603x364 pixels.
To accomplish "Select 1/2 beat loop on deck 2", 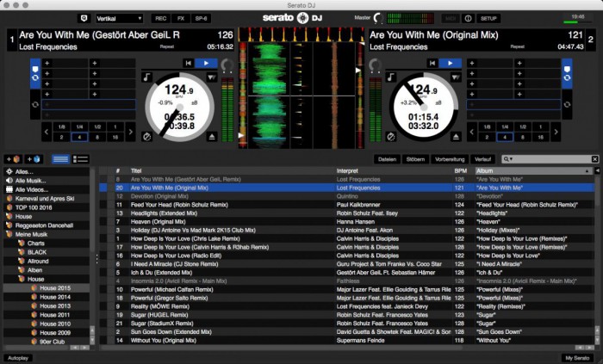I will pyautogui.click(x=523, y=126).
